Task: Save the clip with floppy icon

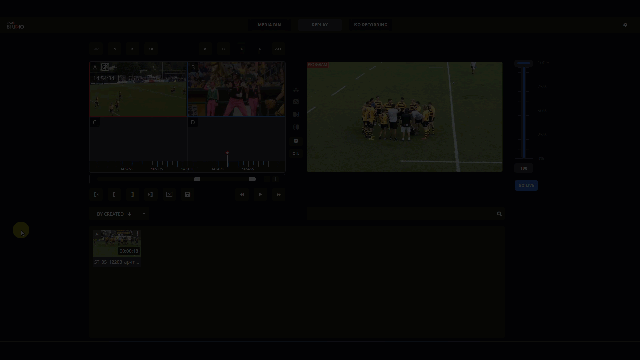Action: [187, 195]
